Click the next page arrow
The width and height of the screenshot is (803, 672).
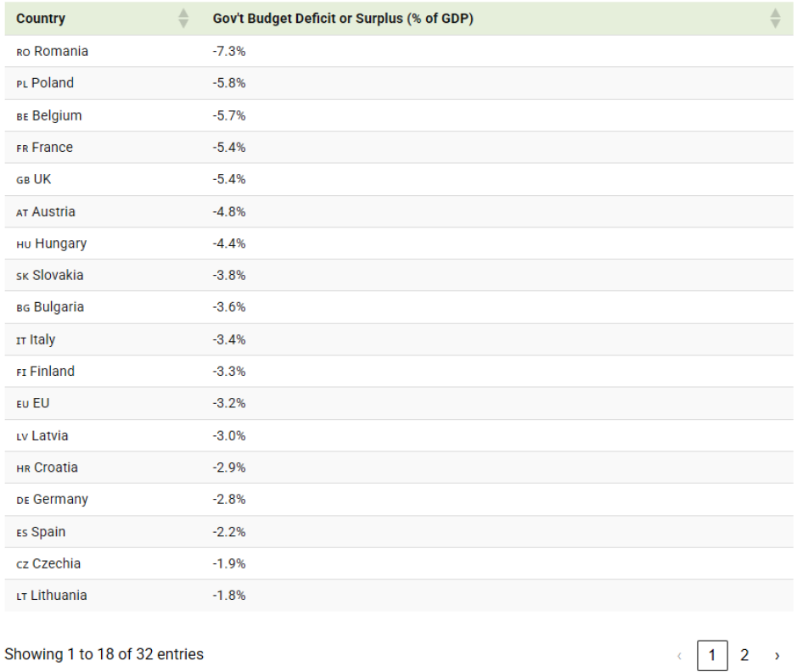point(777,655)
